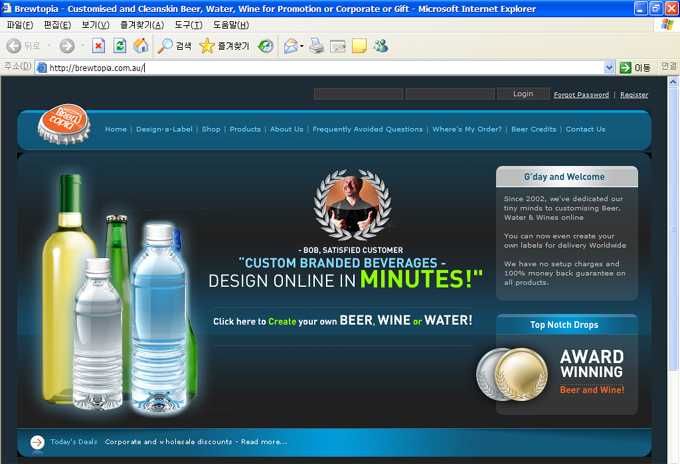Click the 연결 links toolbar label

tap(668, 66)
